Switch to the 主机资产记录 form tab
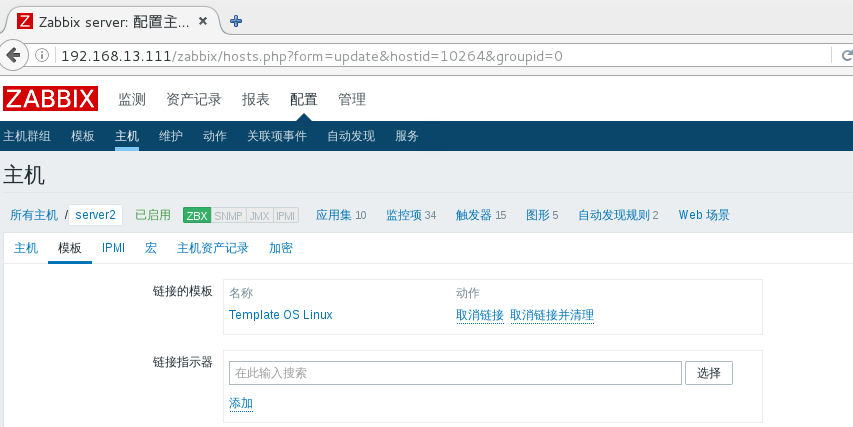 [x=213, y=249]
